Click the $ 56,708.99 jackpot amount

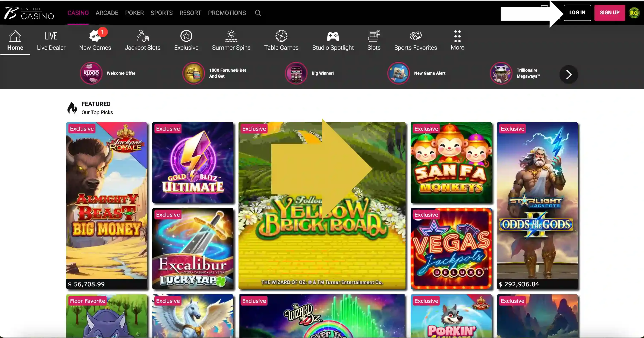pyautogui.click(x=86, y=284)
